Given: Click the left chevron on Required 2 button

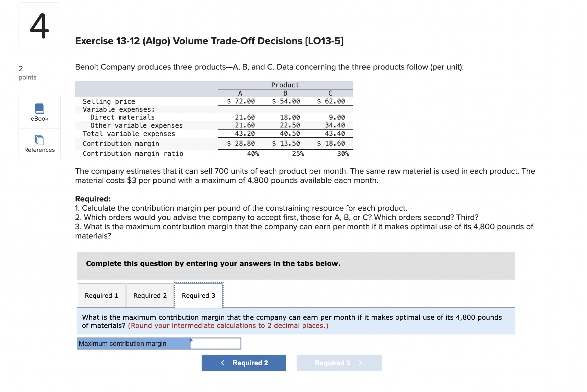Looking at the screenshot, I should coord(223,363).
